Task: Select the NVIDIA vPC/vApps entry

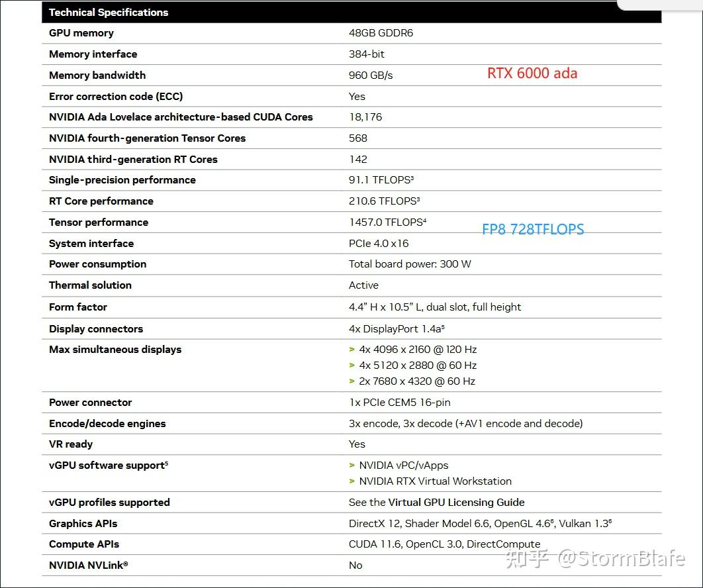Action: [x=404, y=465]
